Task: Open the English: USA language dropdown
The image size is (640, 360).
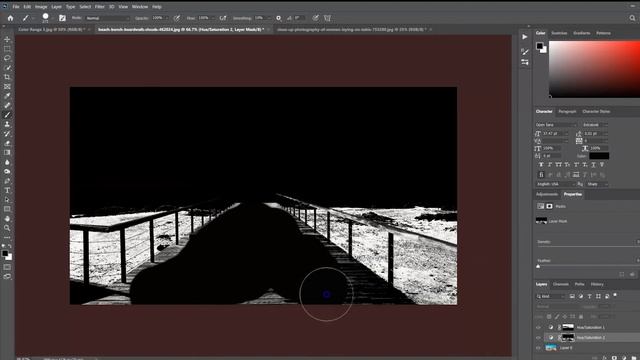Action: [x=556, y=184]
